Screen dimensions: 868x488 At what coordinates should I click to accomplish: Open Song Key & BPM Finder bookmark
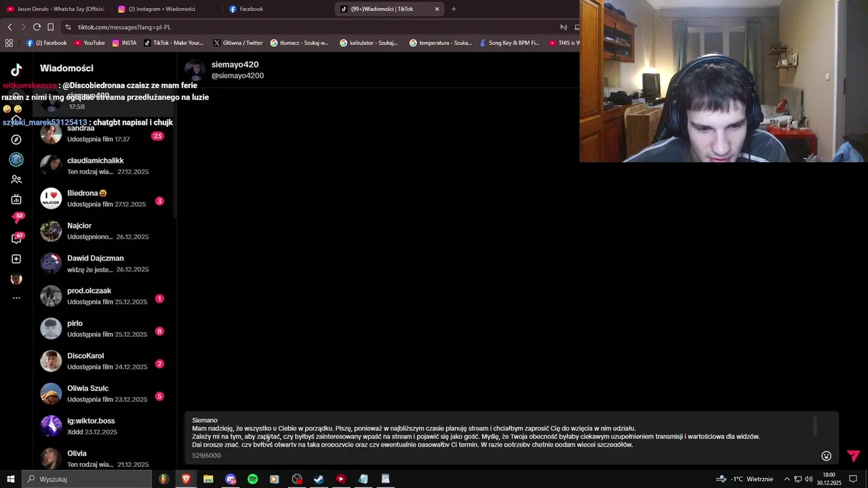click(x=509, y=43)
